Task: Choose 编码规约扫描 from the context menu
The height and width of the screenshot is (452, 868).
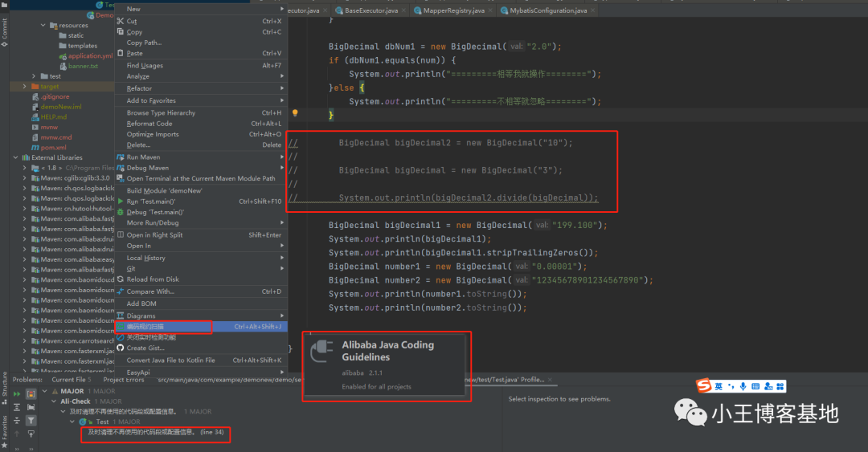Action: pyautogui.click(x=145, y=327)
